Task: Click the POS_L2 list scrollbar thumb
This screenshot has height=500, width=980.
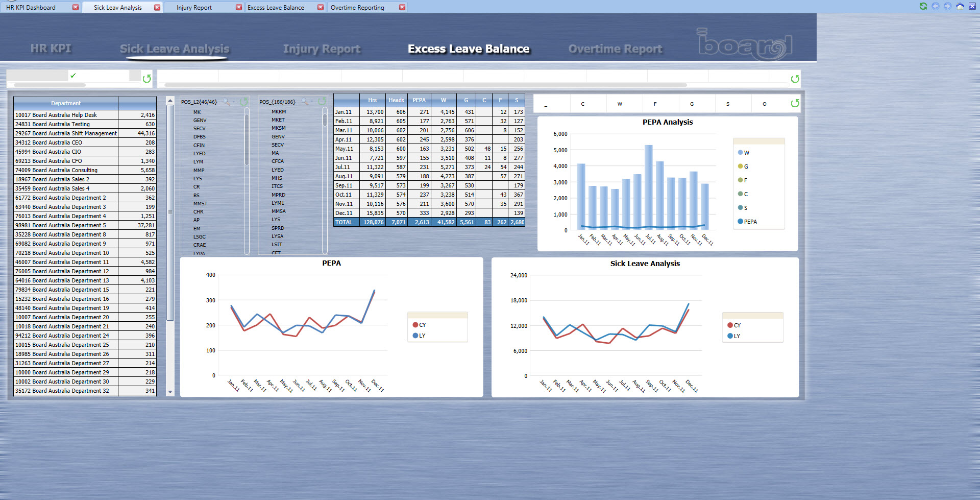Action: 247,139
